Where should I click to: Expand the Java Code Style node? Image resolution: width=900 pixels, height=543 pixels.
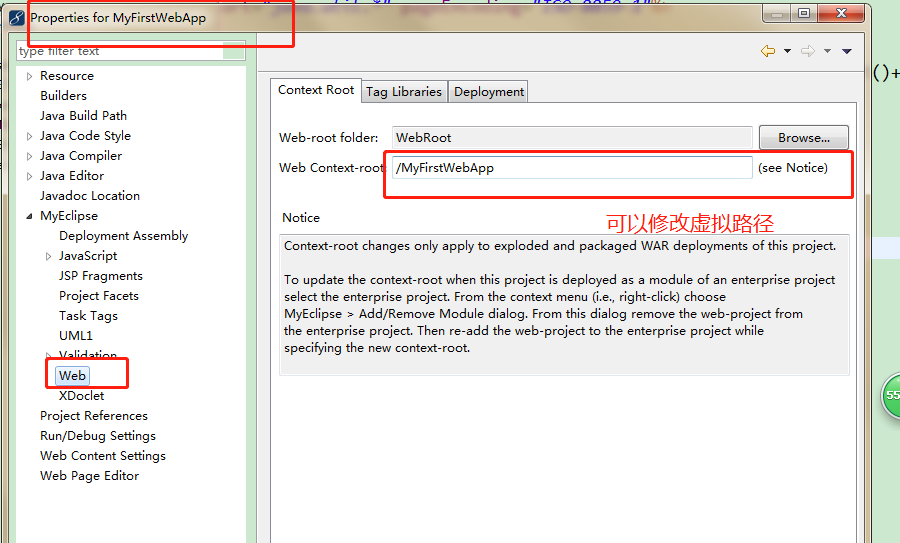tap(29, 136)
